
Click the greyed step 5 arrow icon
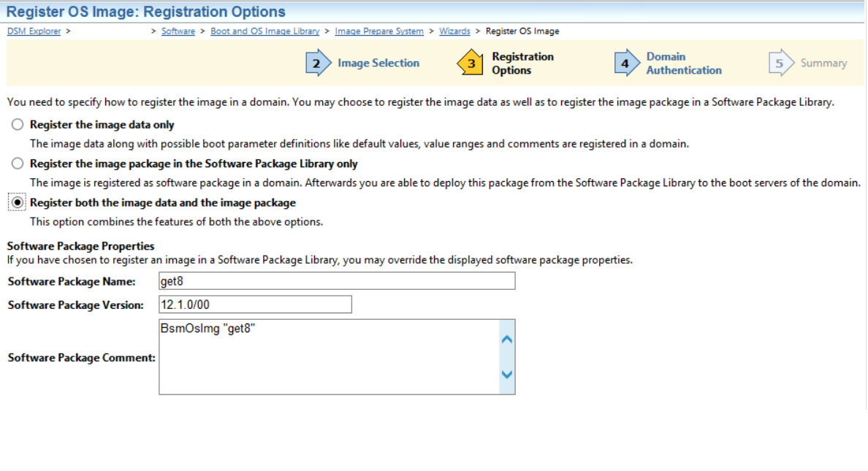(x=780, y=64)
